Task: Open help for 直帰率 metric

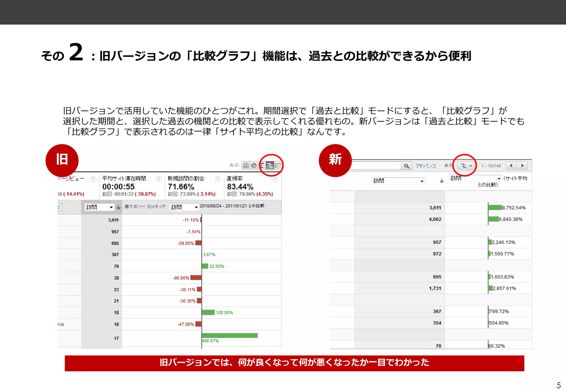Action: click(x=275, y=179)
